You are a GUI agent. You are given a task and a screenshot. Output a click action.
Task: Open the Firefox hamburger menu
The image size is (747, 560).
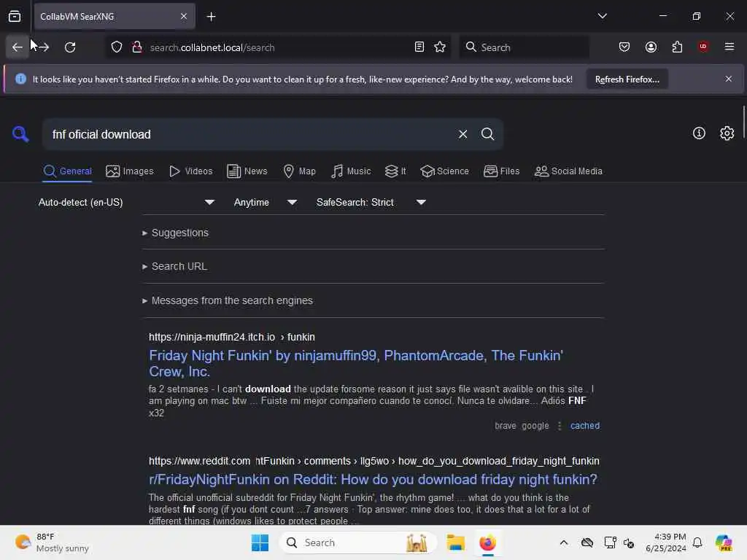point(729,47)
